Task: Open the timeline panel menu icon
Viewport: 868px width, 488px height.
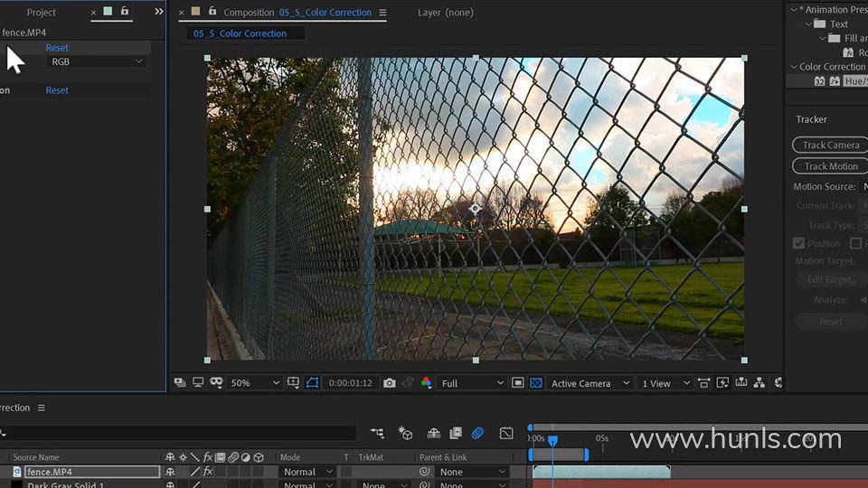Action: [42, 408]
